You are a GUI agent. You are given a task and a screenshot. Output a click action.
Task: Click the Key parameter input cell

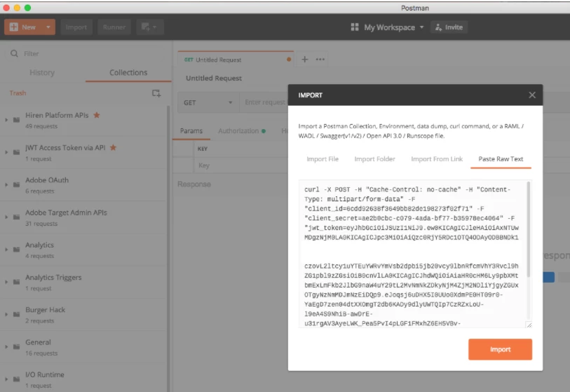[240, 165]
